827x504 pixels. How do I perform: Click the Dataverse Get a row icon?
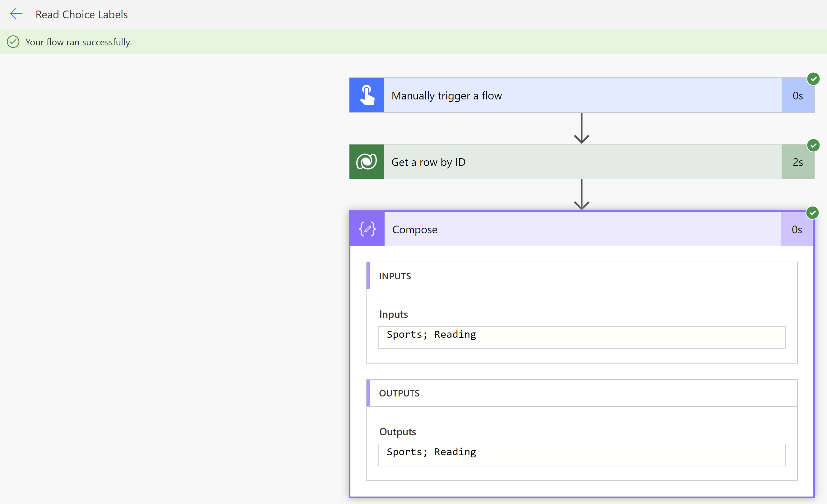(x=367, y=162)
